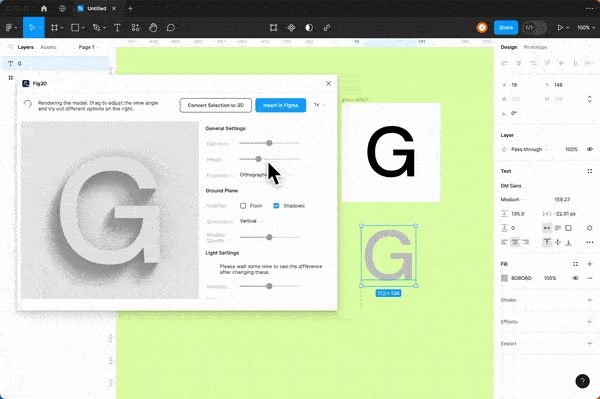Toggle layer visibility eye in Layer section

click(590, 149)
